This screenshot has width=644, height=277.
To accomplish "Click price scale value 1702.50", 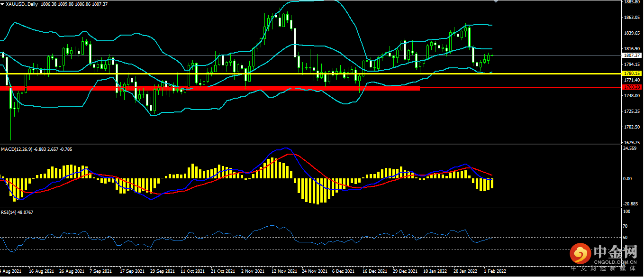I will pos(633,127).
